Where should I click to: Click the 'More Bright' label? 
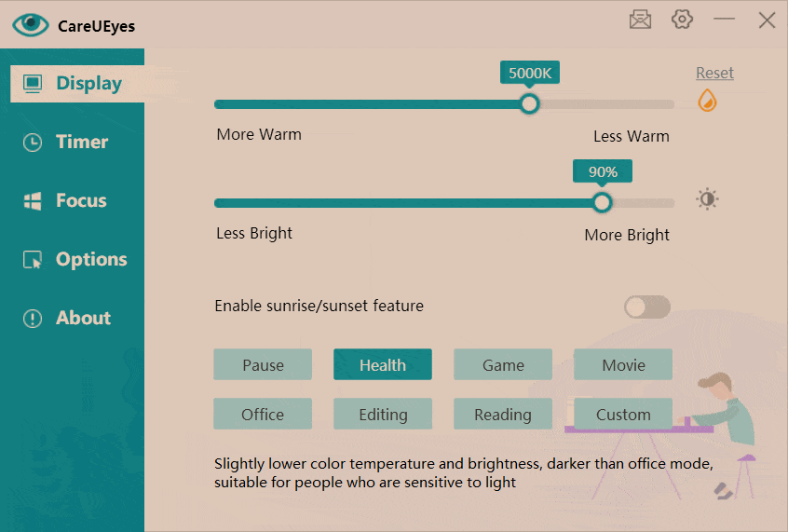[627, 235]
